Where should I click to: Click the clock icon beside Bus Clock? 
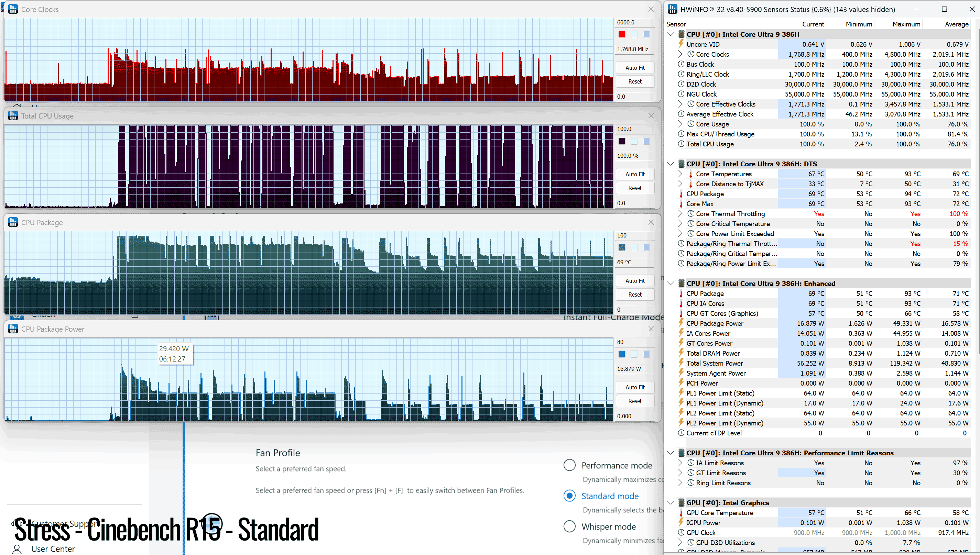click(681, 64)
